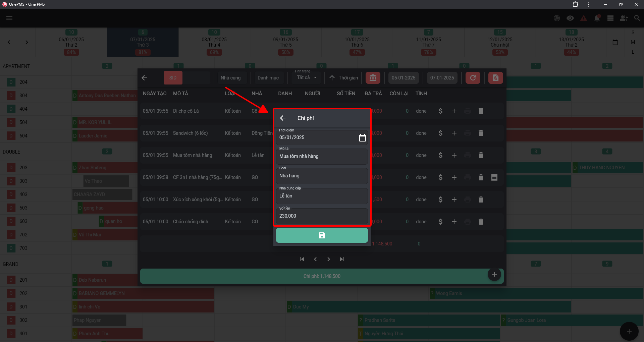The width and height of the screenshot is (644, 342).
Task: Click plus icon for Sandwich (6 lốc) row
Action: (454, 133)
